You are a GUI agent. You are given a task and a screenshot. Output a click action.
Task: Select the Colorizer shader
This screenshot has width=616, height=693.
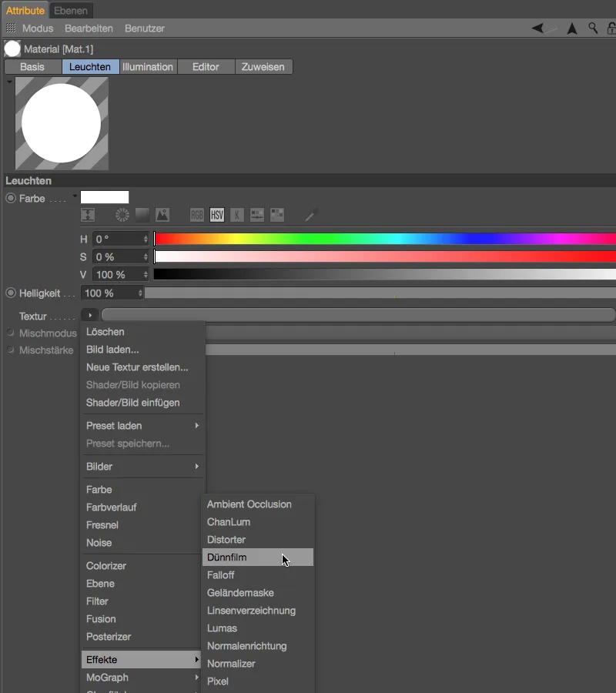coord(142,566)
